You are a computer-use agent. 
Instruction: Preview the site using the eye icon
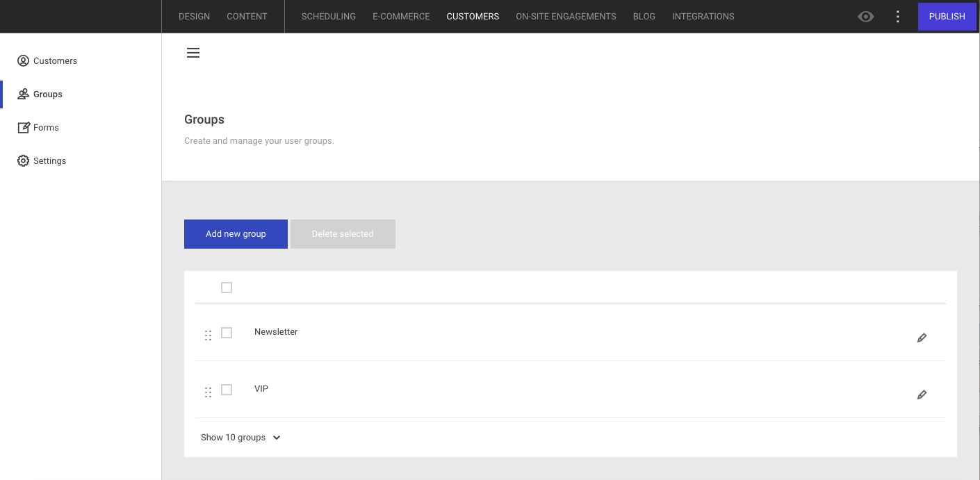click(x=865, y=16)
